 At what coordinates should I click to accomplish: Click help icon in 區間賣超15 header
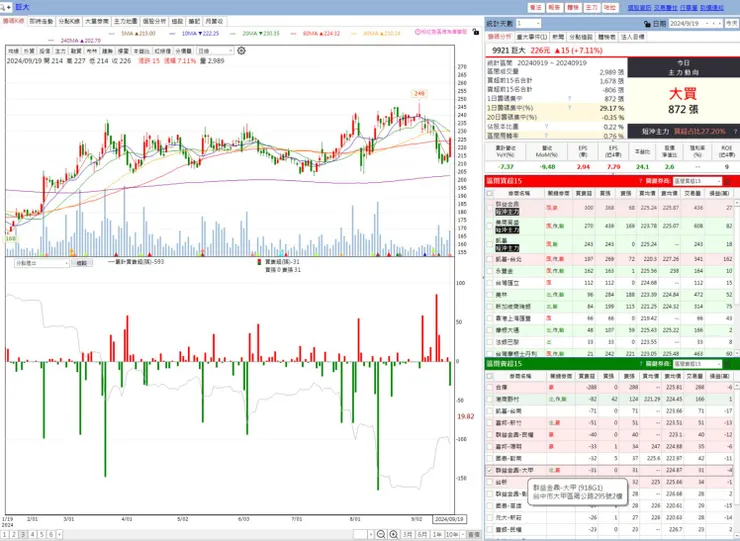pos(640,363)
